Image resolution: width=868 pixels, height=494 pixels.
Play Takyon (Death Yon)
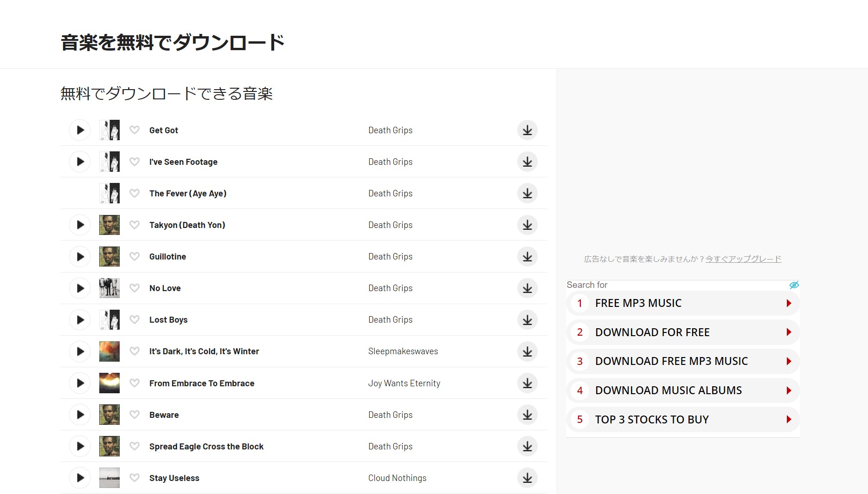pos(80,225)
